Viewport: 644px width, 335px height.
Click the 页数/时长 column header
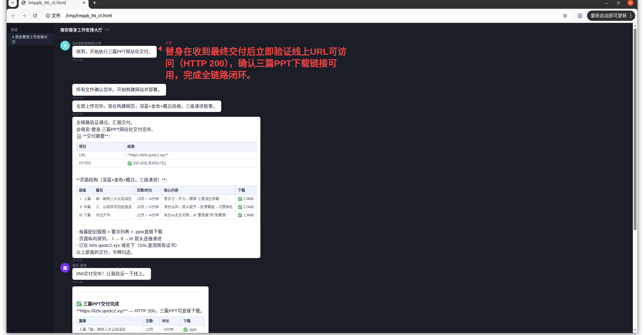pyautogui.click(x=148, y=190)
